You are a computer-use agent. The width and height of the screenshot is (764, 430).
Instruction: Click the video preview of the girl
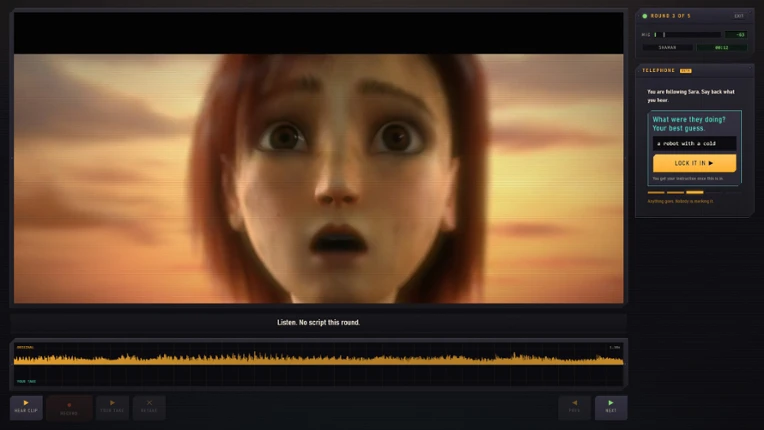319,178
